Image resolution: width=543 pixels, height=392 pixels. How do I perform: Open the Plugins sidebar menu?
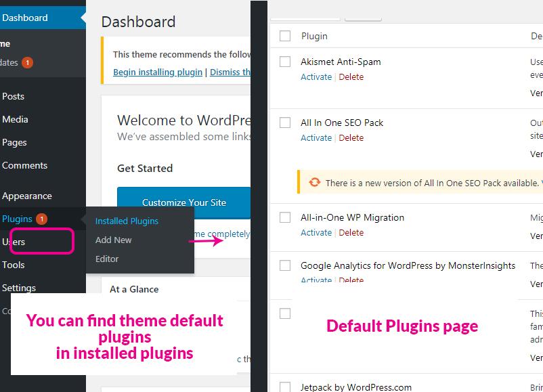18,219
